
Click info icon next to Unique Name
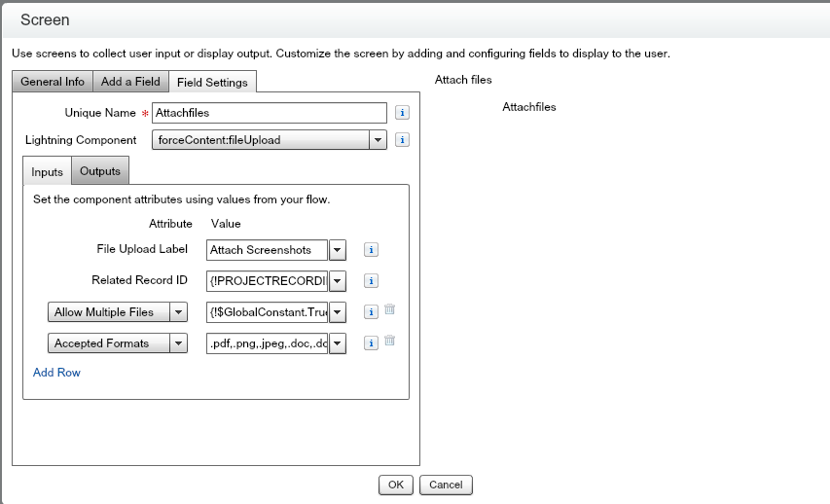point(402,113)
